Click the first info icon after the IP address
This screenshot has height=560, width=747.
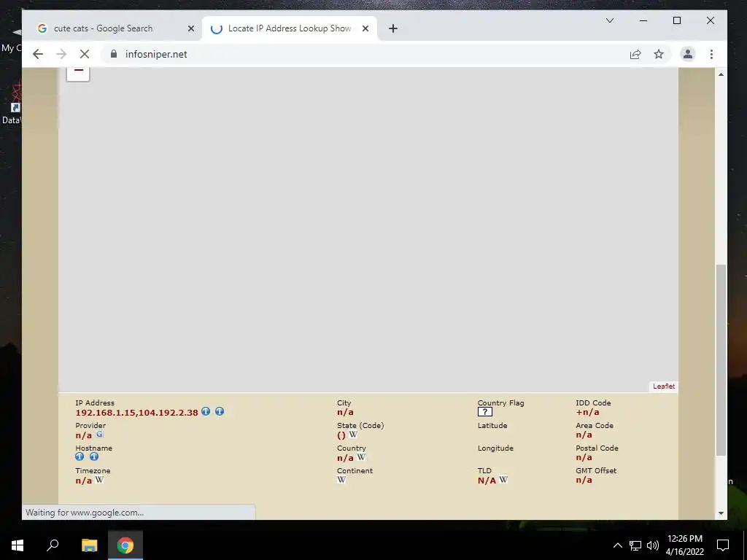(205, 411)
